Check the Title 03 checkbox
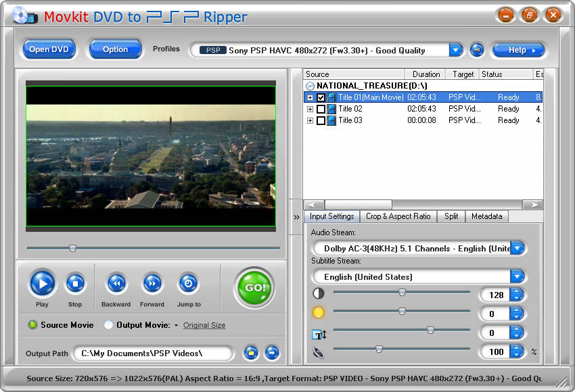 tap(321, 120)
